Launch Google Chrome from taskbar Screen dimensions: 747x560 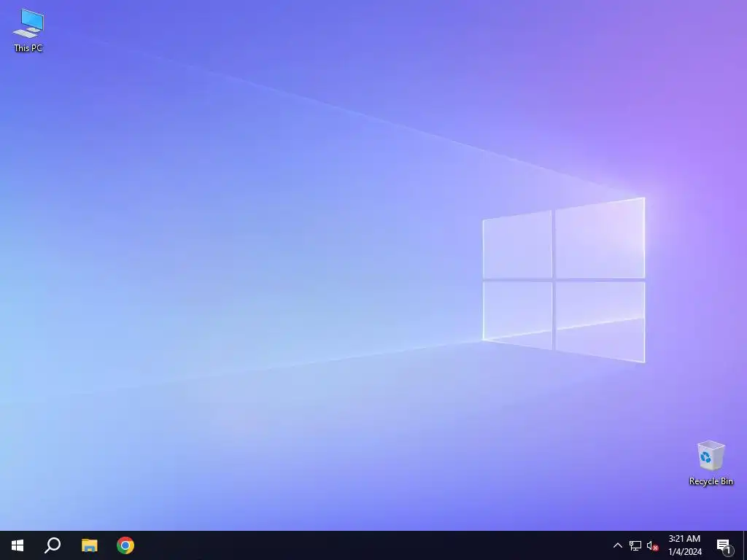click(125, 545)
